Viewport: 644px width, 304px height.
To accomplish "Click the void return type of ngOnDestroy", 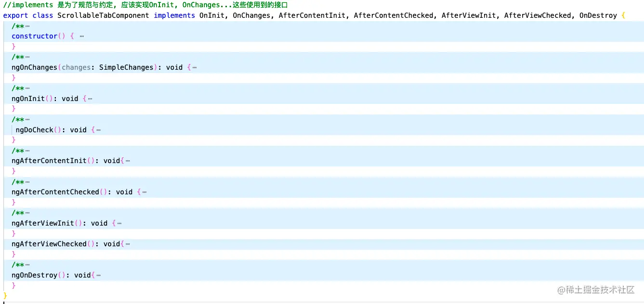I will (x=82, y=275).
